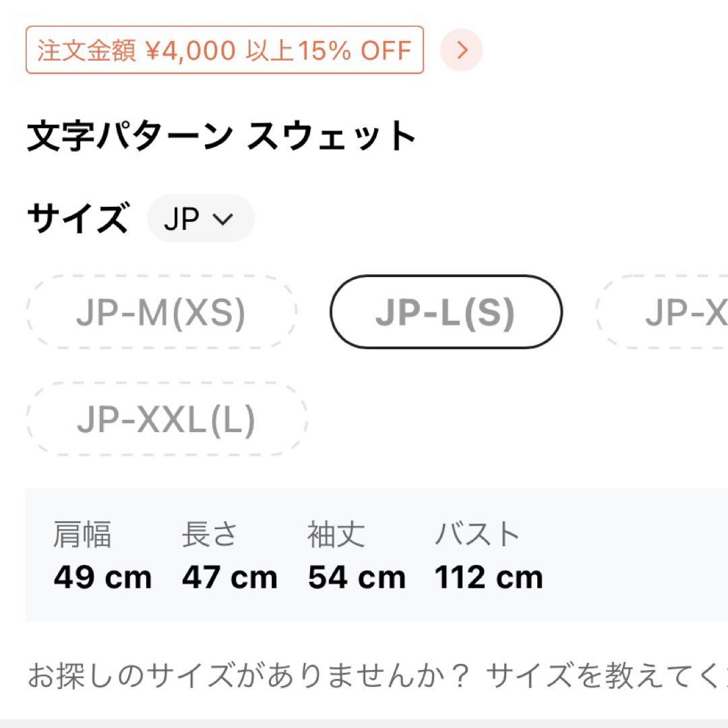Click the chevron arrow next to JP

pyautogui.click(x=223, y=218)
